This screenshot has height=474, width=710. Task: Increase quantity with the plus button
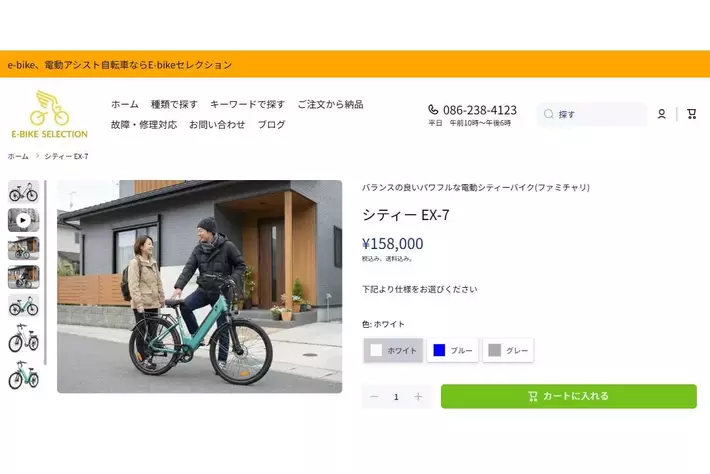pyautogui.click(x=418, y=397)
